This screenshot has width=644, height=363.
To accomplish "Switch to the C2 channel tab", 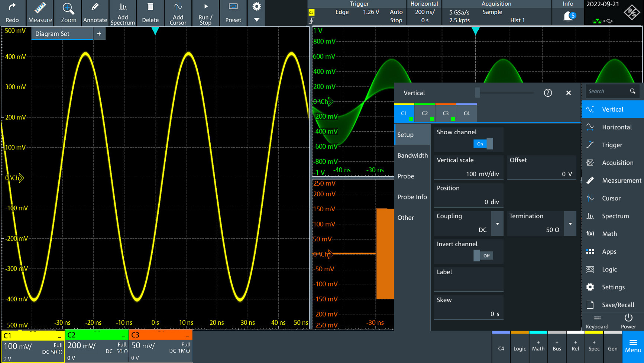I will pyautogui.click(x=425, y=113).
